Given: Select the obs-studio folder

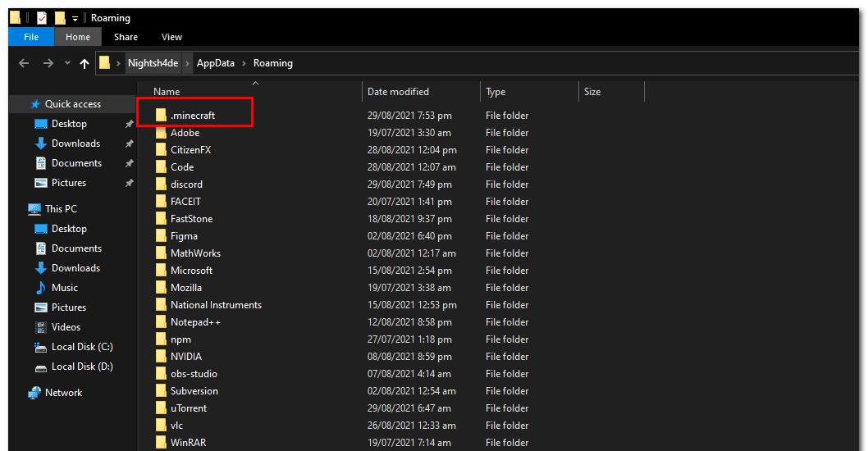Looking at the screenshot, I should [194, 374].
